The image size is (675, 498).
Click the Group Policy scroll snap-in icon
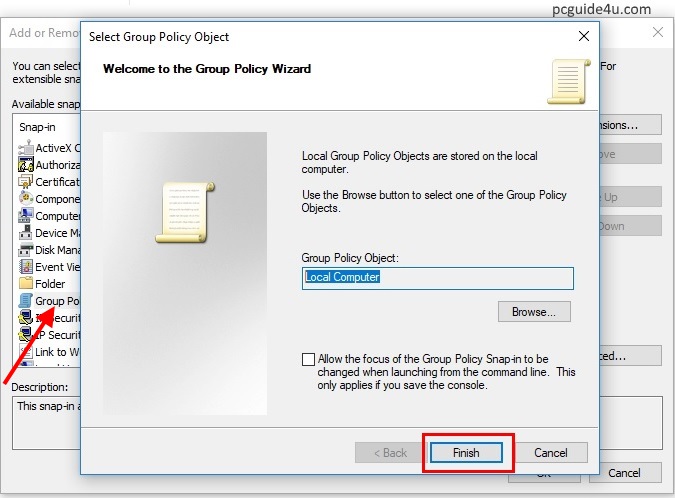pos(26,301)
